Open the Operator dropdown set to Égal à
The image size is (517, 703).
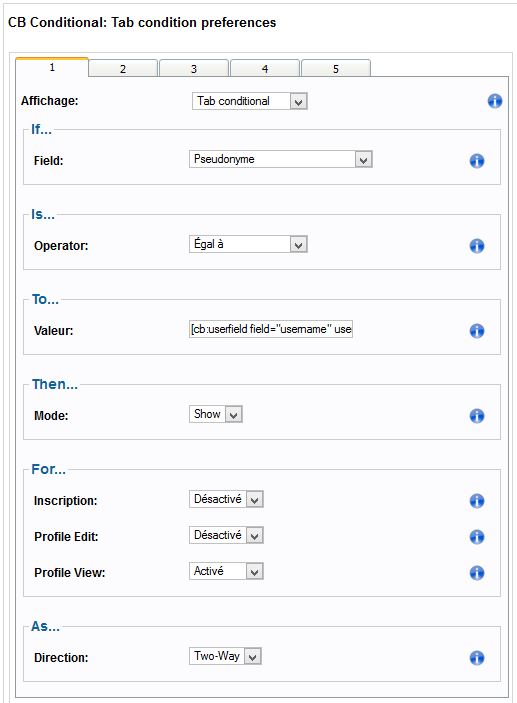248,244
